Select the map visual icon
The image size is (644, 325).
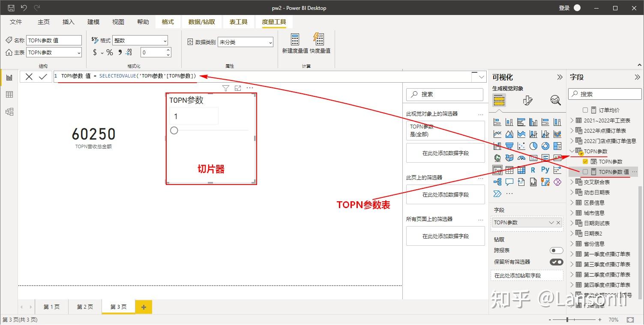[x=497, y=157]
